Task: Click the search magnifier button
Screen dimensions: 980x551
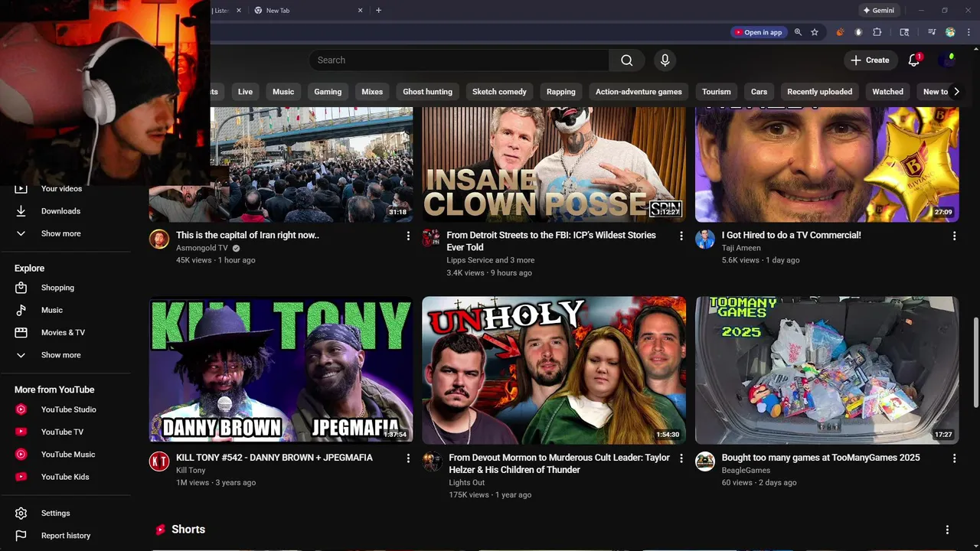Action: [x=626, y=60]
